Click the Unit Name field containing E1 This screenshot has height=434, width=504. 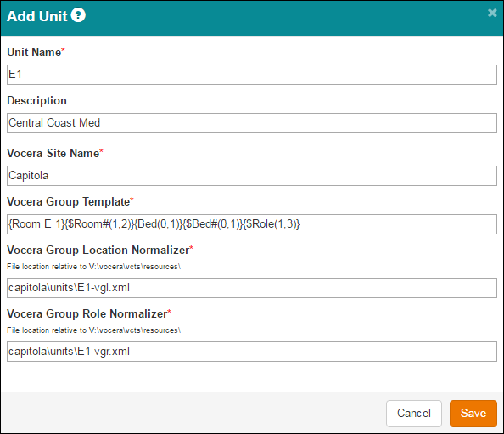pyautogui.click(x=252, y=75)
